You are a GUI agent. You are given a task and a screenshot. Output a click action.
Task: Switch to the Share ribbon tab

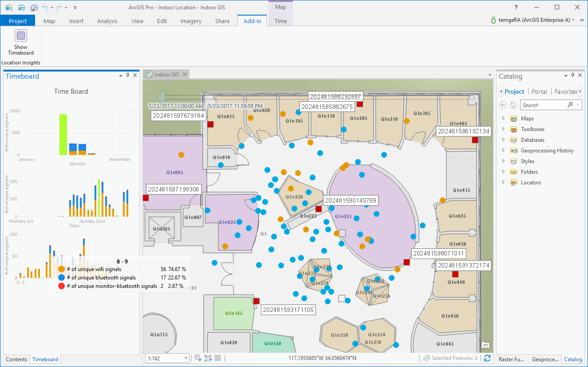pos(222,21)
